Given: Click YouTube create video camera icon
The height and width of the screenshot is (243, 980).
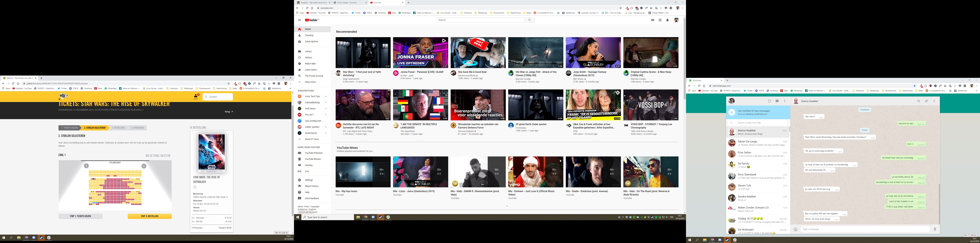Looking at the screenshot, I should [653, 20].
